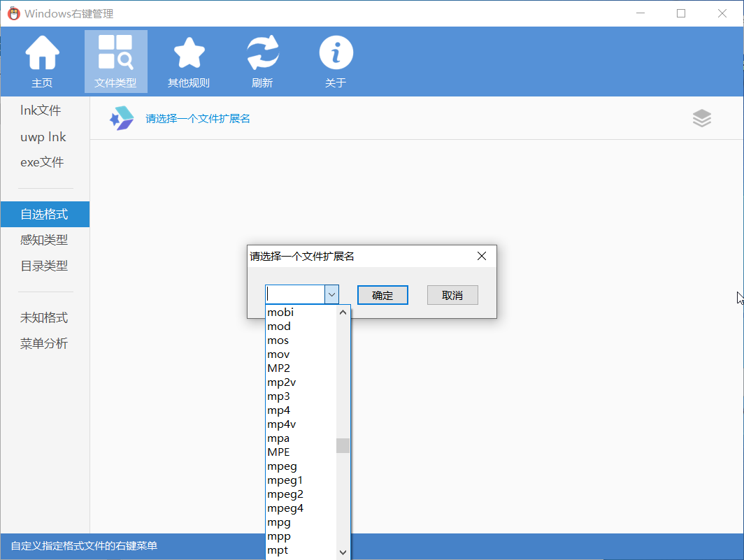Open 目录类型 sidebar entry
Image resolution: width=744 pixels, height=560 pixels.
point(44,266)
